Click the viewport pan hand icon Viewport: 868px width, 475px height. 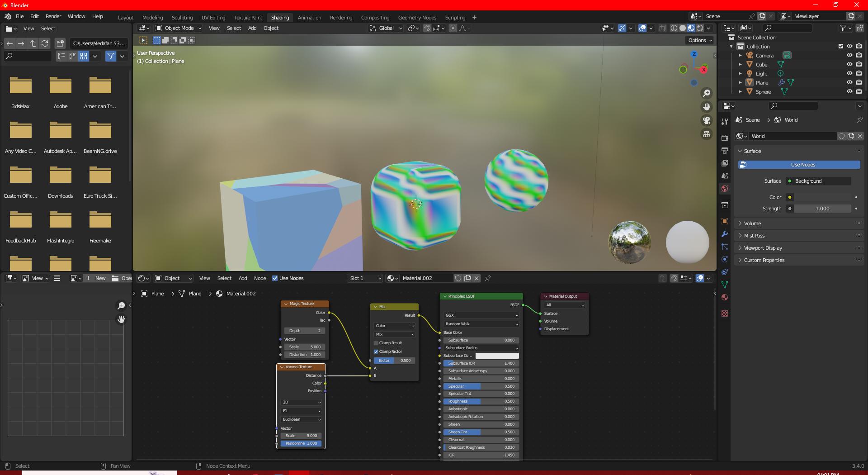(x=706, y=107)
